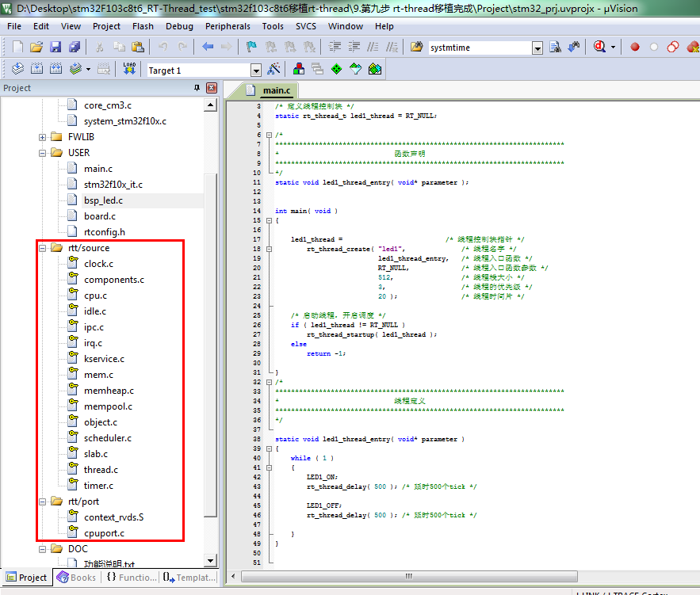Click the Manage Run-Time Environment green diamond icon

pos(336,70)
